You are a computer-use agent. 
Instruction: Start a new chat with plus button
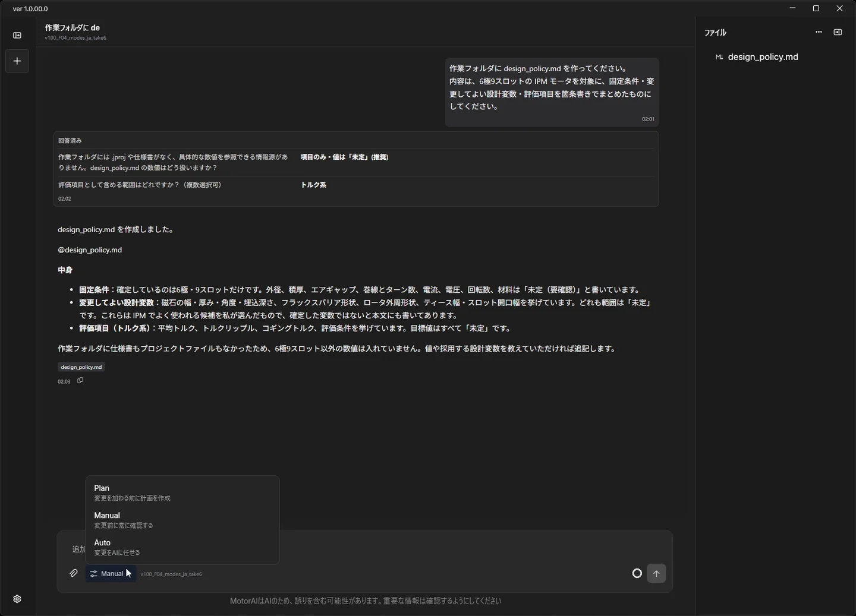click(x=17, y=61)
